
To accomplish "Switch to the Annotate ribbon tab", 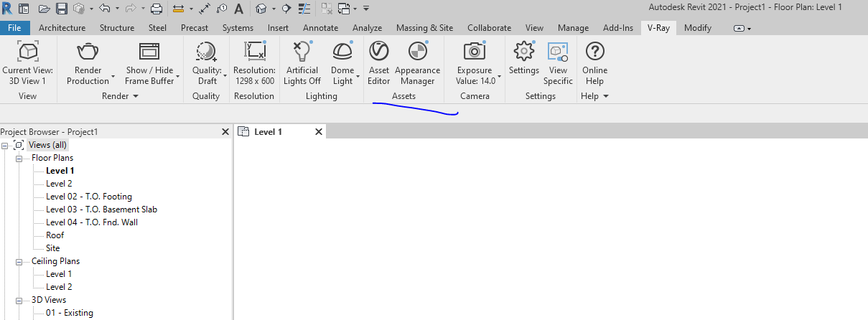I will pos(320,28).
